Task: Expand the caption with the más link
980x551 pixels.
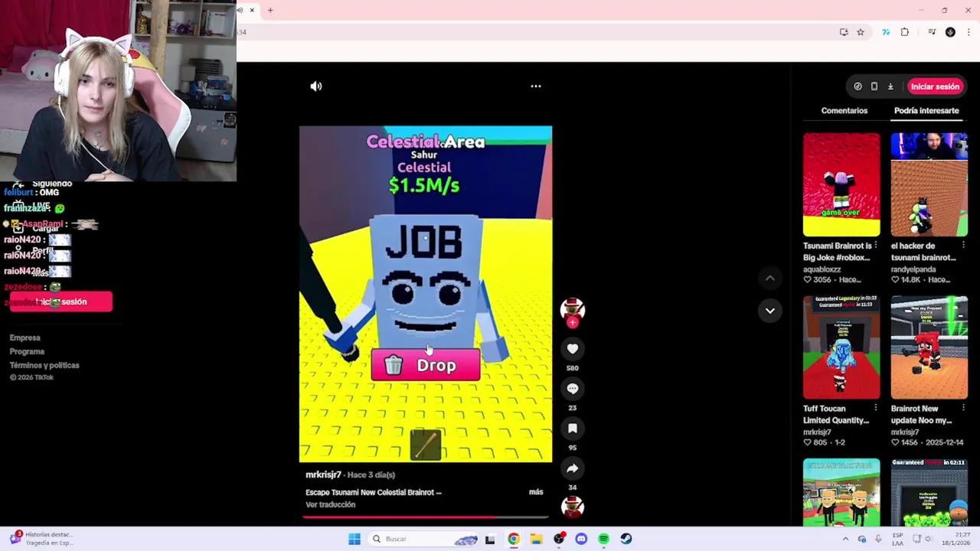Action: click(x=536, y=492)
